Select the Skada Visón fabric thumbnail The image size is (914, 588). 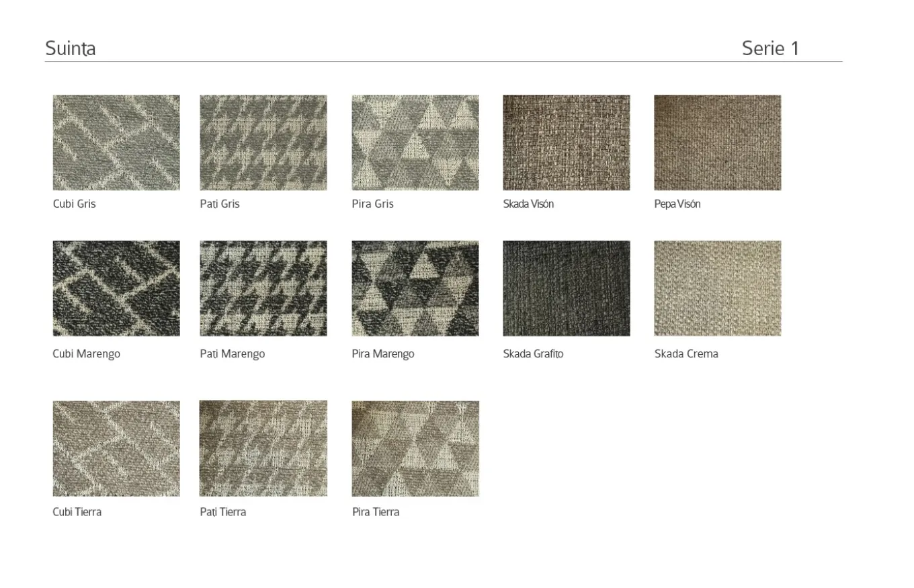[567, 142]
